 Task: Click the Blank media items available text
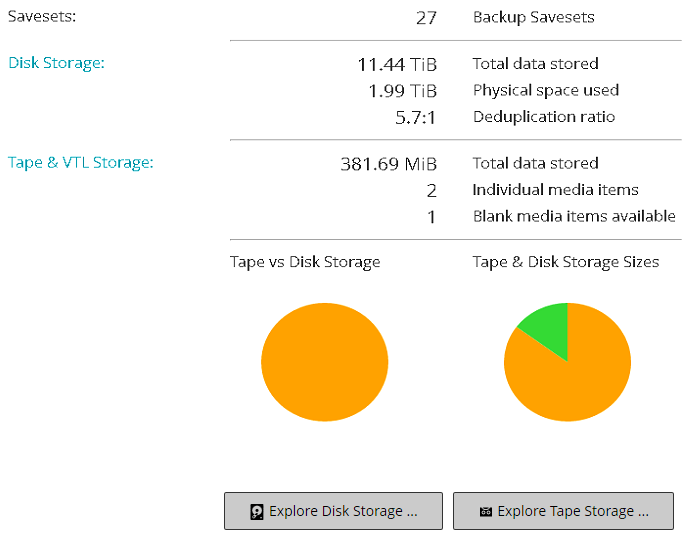(574, 216)
